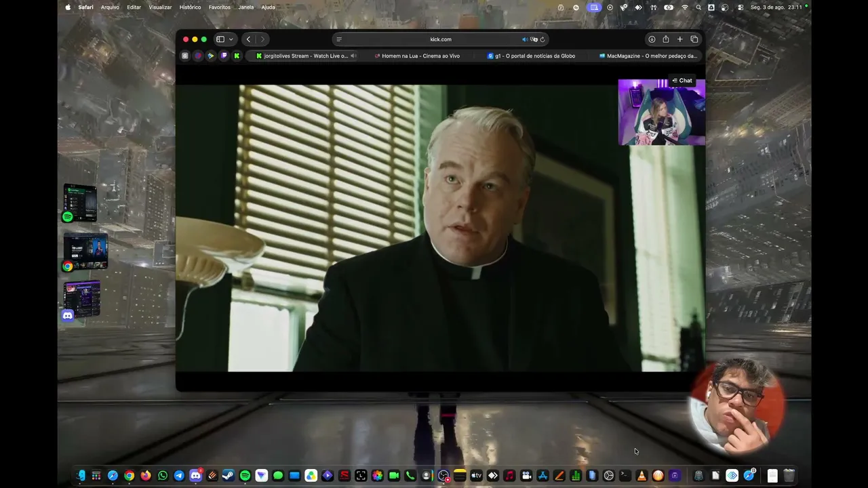Reload the kick.com page
The image size is (868, 488).
click(542, 39)
